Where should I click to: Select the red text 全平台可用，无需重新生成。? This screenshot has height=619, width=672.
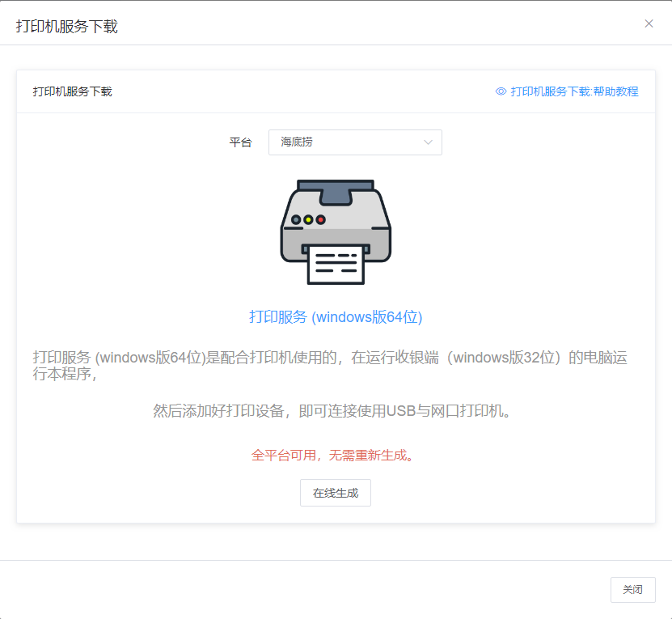pyautogui.click(x=334, y=455)
